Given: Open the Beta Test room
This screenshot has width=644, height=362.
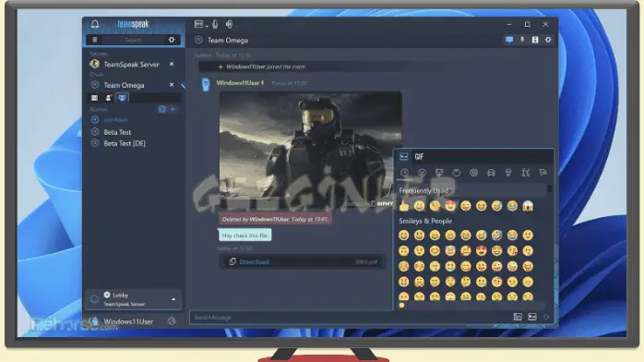Looking at the screenshot, I should [117, 132].
